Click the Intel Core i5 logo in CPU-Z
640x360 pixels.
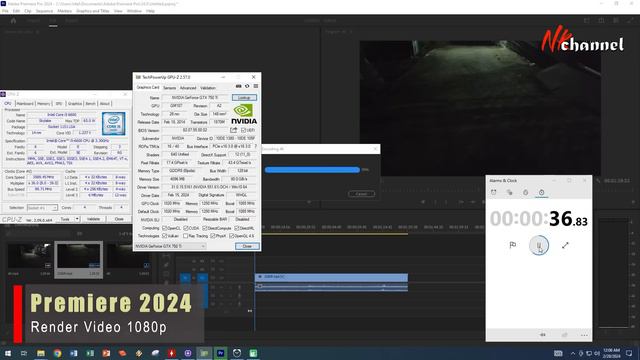tap(113, 124)
